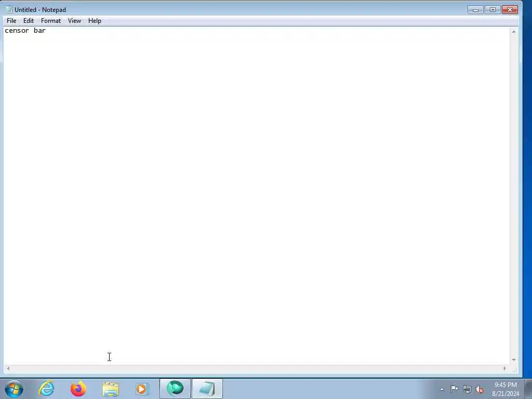Click the 'Untitled - Notepad' title text
Screen dimensions: 532x399
click(40, 10)
